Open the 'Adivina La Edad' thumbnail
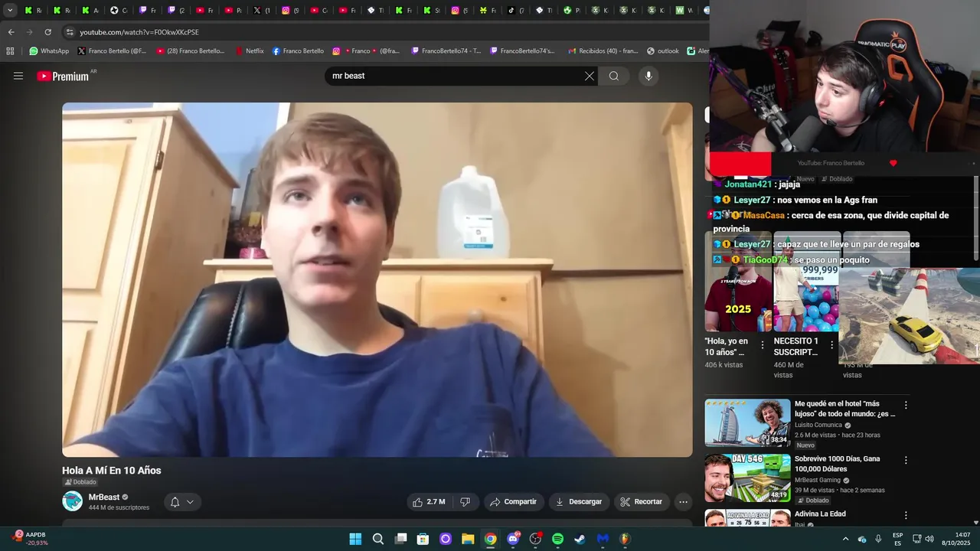 click(747, 518)
